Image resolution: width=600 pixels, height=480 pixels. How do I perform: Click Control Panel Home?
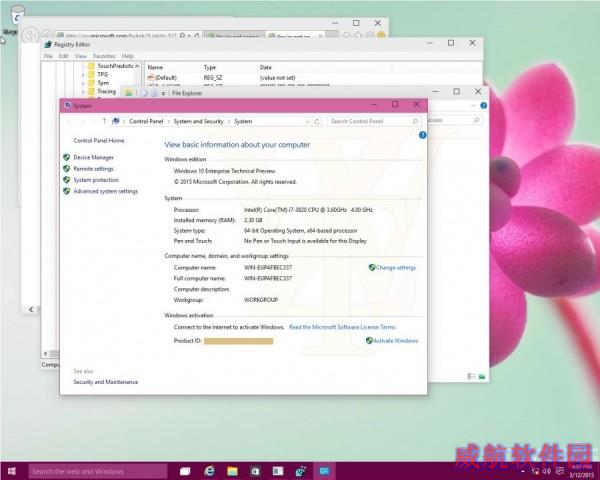click(99, 140)
